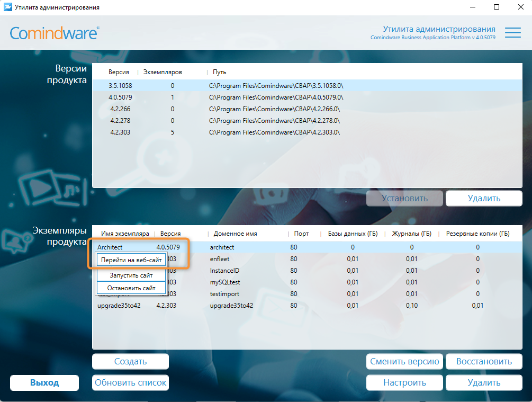The image size is (532, 402).
Task: Select version row 4.2.266
Action: 307,109
